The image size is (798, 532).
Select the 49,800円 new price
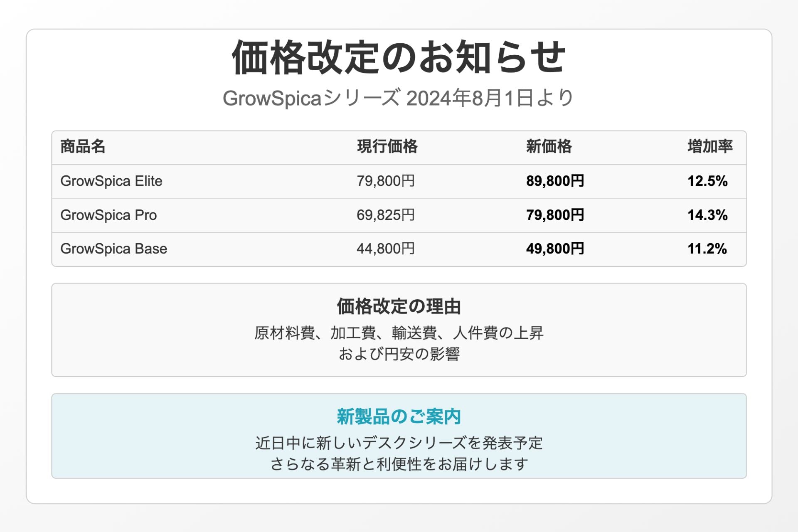click(555, 249)
